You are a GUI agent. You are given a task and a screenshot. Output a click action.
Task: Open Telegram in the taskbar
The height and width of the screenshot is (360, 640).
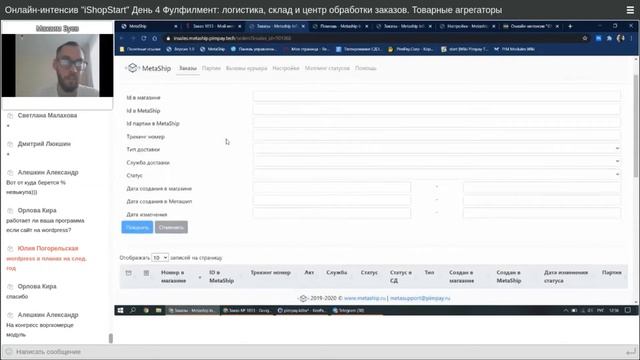point(349,310)
